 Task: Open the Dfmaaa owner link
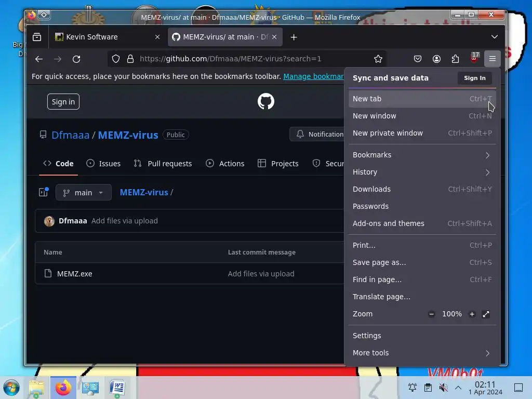tap(71, 135)
